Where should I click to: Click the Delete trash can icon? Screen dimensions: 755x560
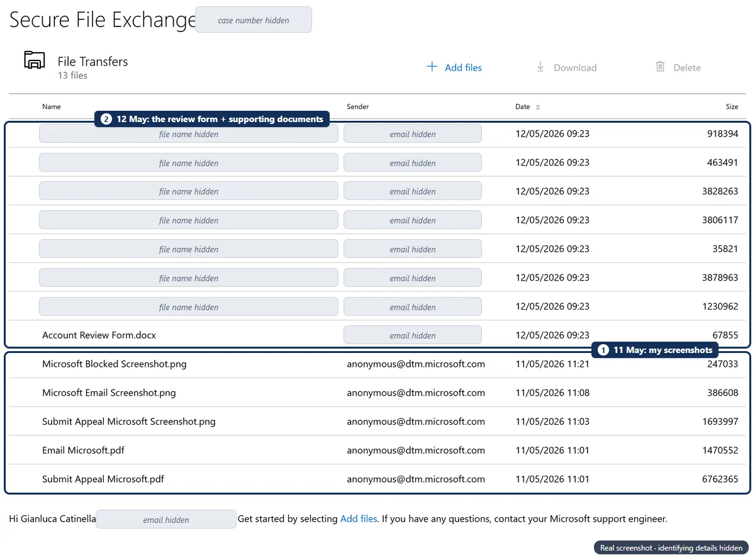tap(660, 67)
